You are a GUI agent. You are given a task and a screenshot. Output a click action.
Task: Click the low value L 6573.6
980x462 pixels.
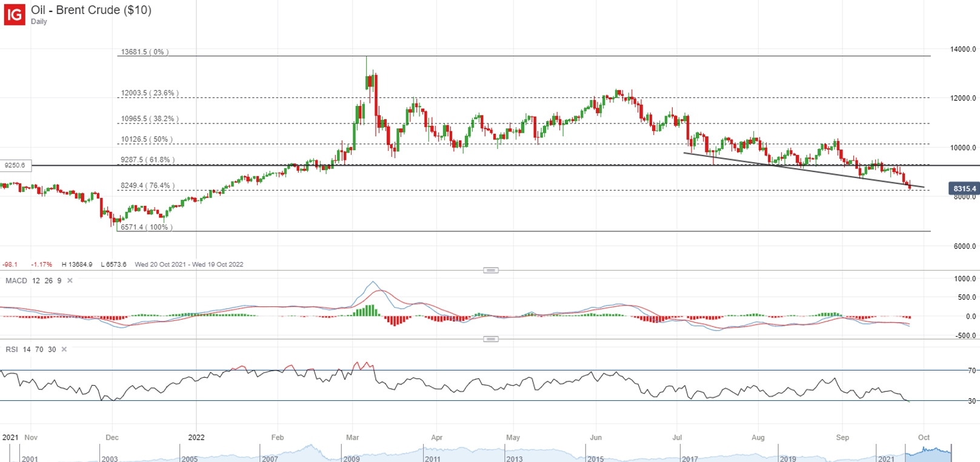[113, 265]
